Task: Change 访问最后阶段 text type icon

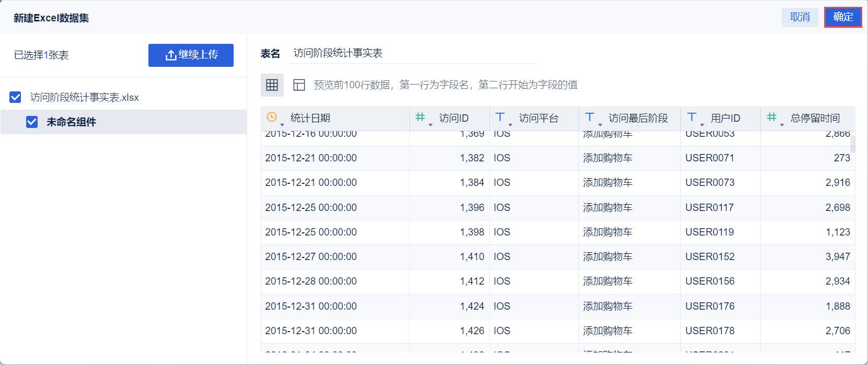Action: pyautogui.click(x=589, y=117)
